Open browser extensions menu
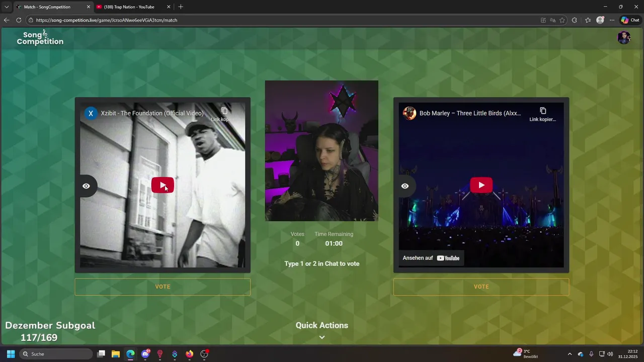644x362 pixels. [575, 20]
